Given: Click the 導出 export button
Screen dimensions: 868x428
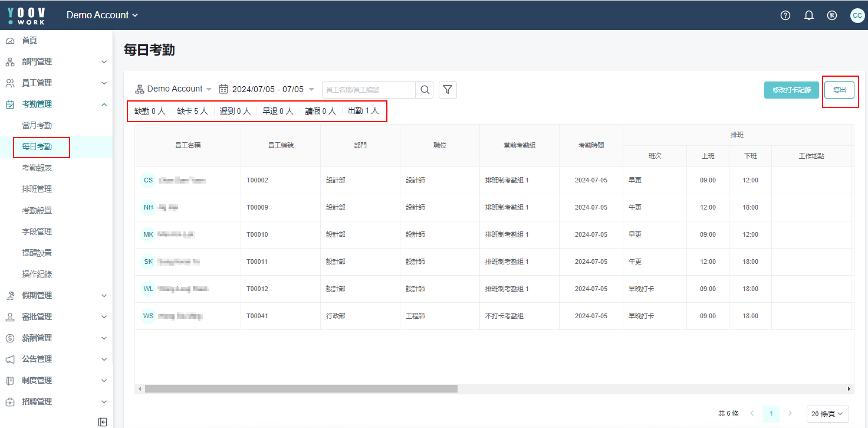Looking at the screenshot, I should 839,90.
